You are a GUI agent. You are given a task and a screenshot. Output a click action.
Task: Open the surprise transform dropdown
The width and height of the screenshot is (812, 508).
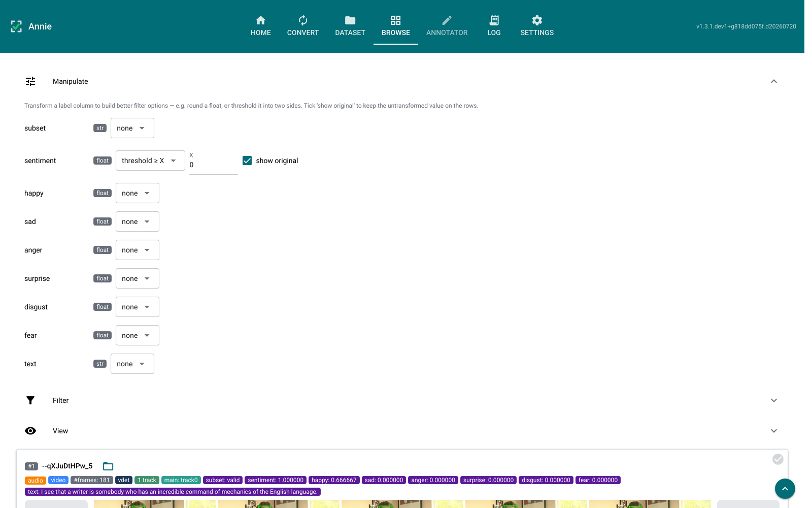138,278
